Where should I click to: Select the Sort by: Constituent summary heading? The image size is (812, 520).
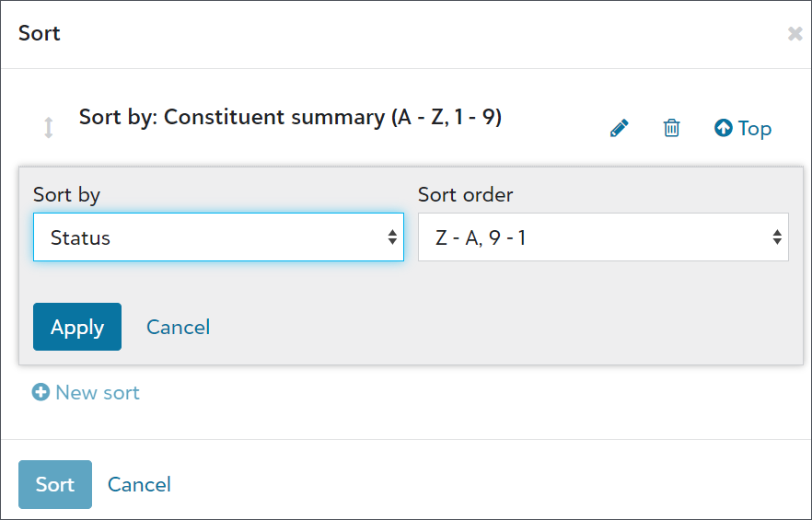pyautogui.click(x=290, y=118)
